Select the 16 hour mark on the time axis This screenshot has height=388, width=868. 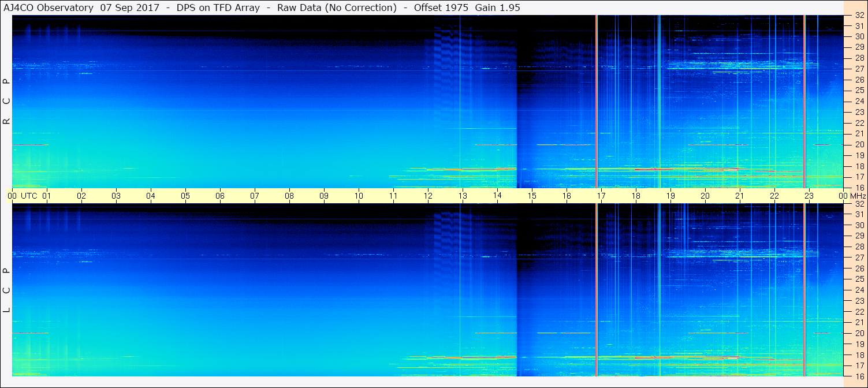pyautogui.click(x=567, y=196)
